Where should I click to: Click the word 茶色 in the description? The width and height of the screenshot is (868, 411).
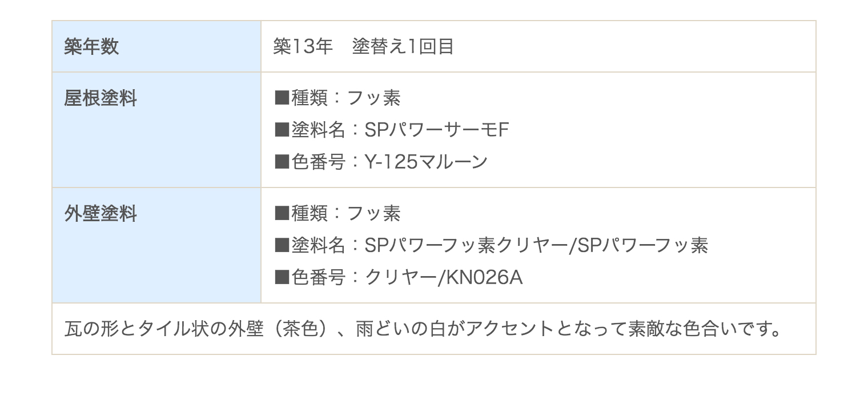coord(300,329)
